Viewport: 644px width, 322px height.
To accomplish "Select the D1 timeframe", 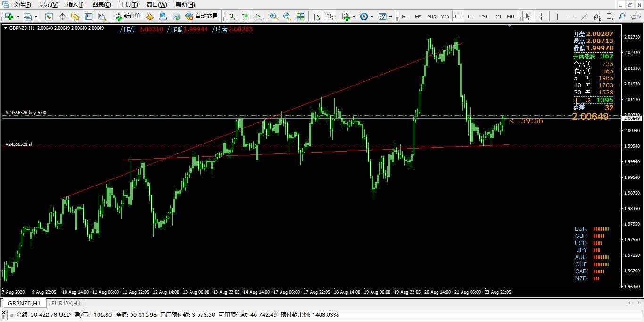I will (484, 17).
